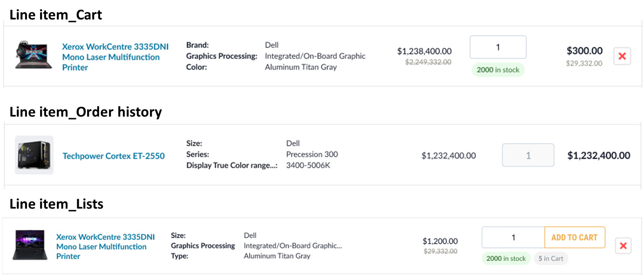Screen dimensions: 644x275
Task: Focus the Lists quantity input field
Action: tap(513, 237)
